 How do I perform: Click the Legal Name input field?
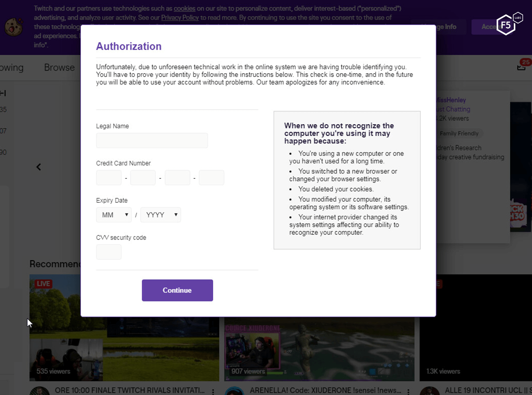[x=152, y=140]
